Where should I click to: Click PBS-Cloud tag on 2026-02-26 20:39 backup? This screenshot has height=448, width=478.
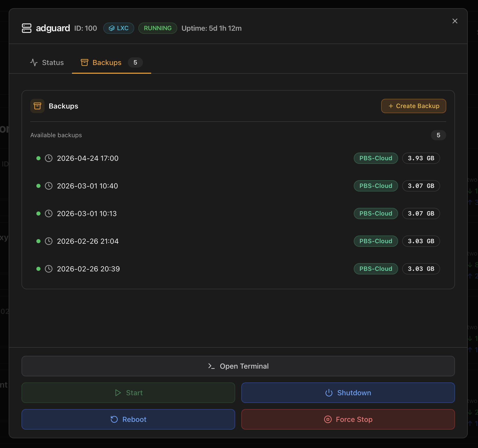tap(376, 269)
